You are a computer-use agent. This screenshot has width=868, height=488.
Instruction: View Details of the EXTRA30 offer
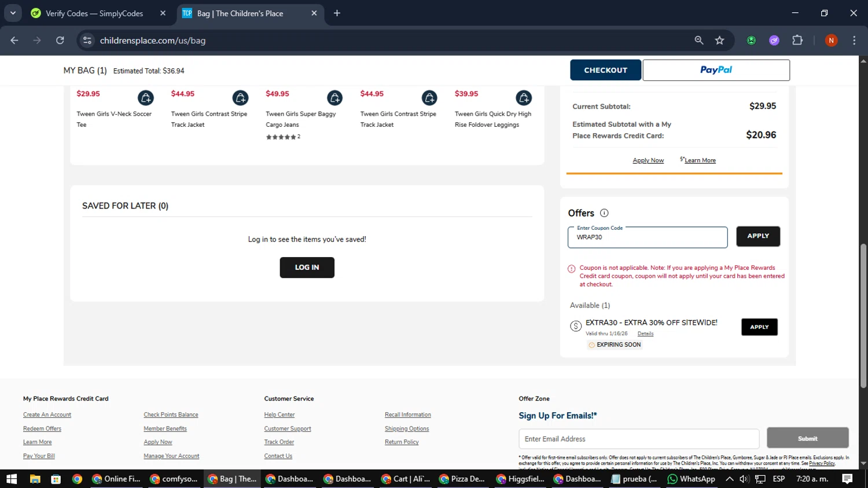[645, 334]
